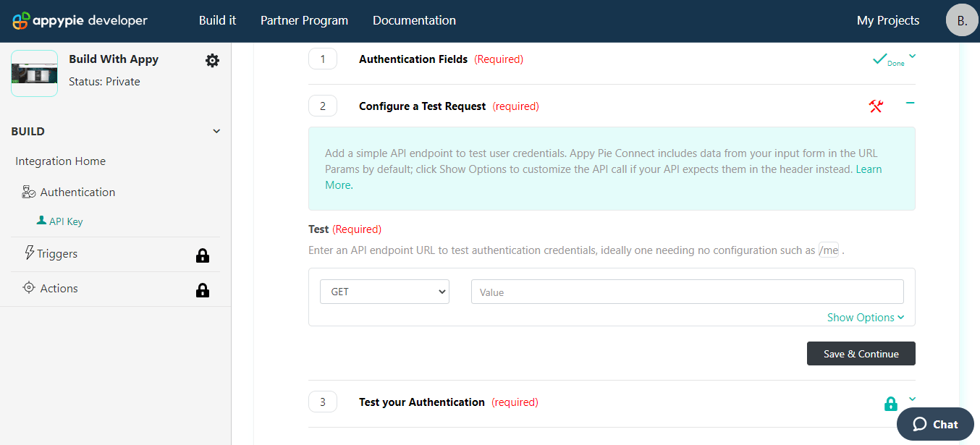Image resolution: width=980 pixels, height=445 pixels.
Task: Open the Documentation menu item
Action: (414, 20)
